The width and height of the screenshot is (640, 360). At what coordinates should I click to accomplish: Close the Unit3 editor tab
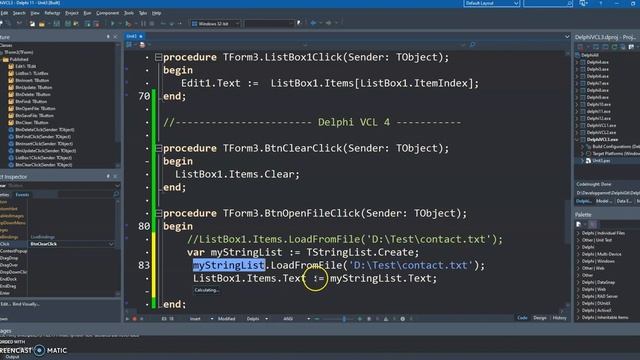coord(141,36)
